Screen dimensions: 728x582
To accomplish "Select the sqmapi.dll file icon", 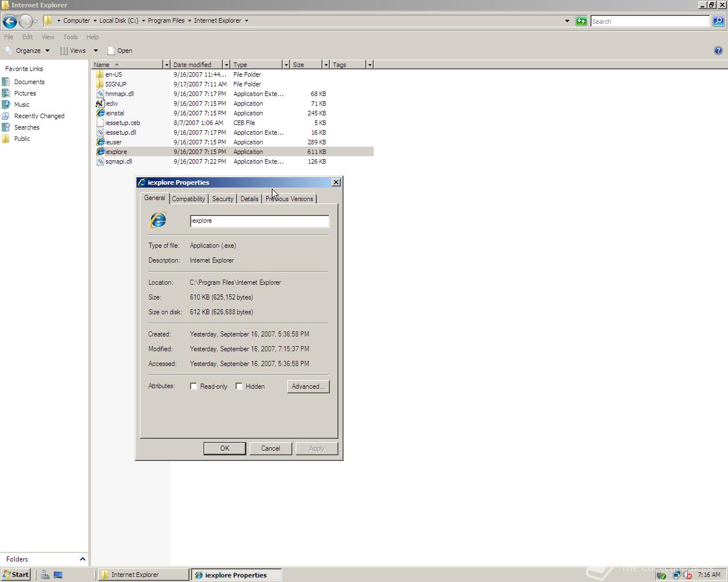I will point(100,161).
